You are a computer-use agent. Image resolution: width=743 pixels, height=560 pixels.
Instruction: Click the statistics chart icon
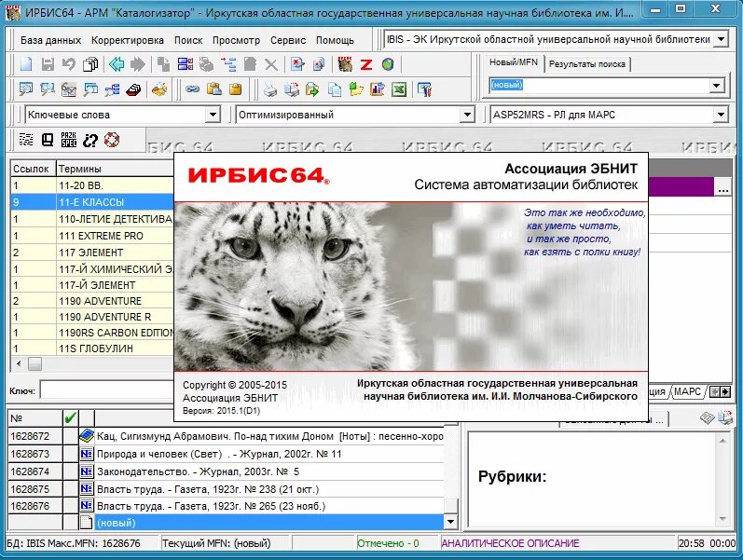(x=378, y=89)
